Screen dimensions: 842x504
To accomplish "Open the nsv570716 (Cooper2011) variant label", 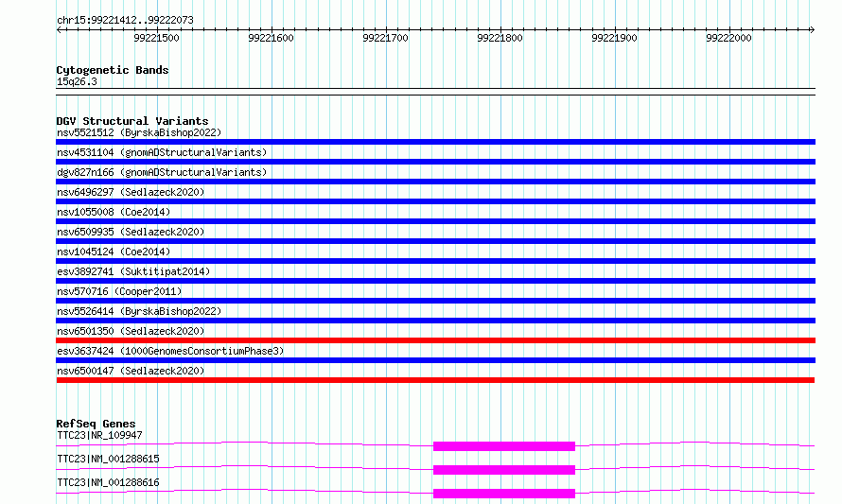I will (119, 291).
